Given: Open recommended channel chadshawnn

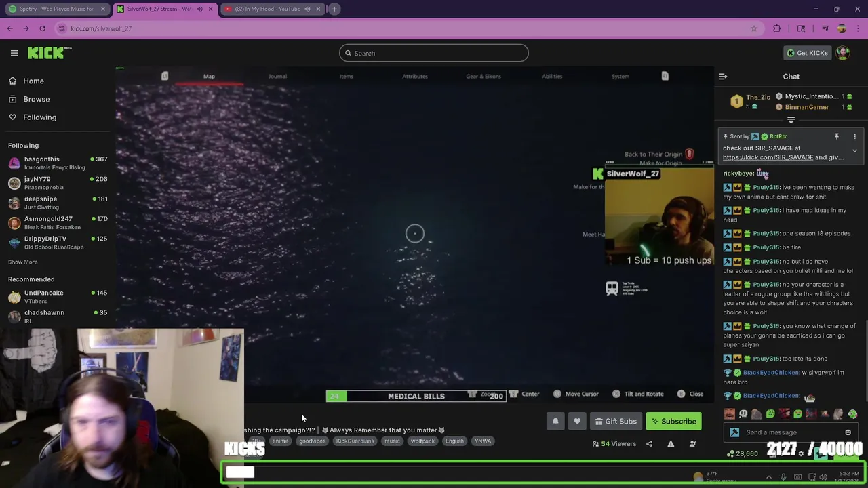Looking at the screenshot, I should tap(57, 316).
